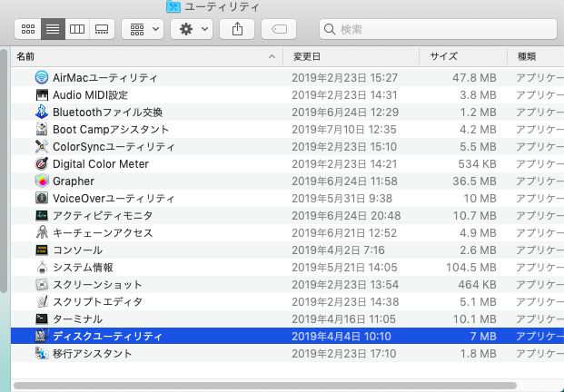The height and width of the screenshot is (392, 564).
Task: Open the gear action menu
Action: point(193,29)
